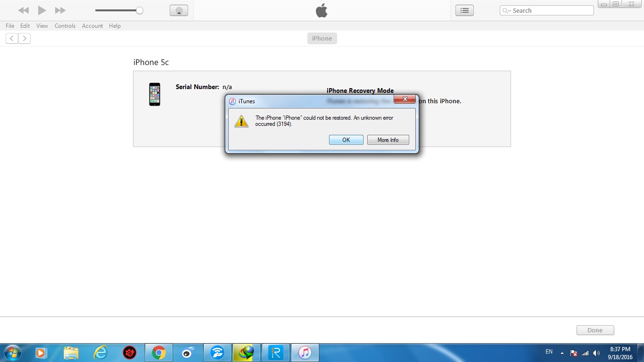Viewport: 644px width, 362px height.
Task: Open the blue WiFi app on taskbar
Action: (x=217, y=353)
